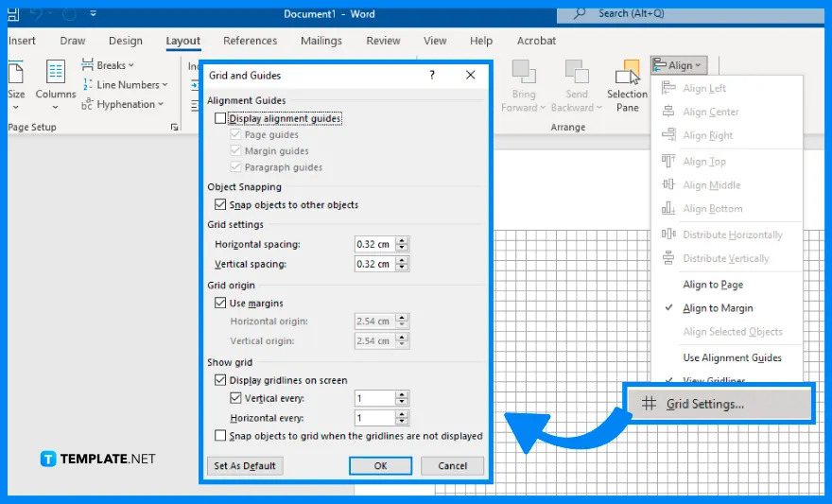The height and width of the screenshot is (504, 832).
Task: Open the Selection Pane
Action: click(627, 86)
